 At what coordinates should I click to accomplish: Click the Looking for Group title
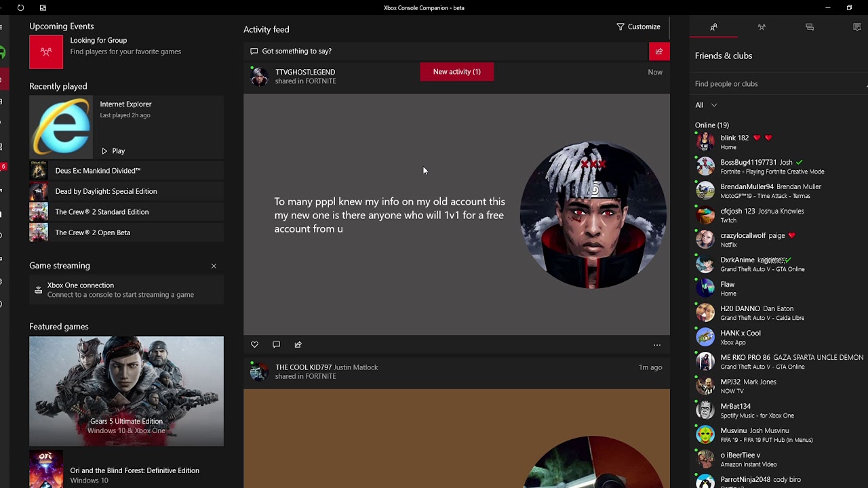pyautogui.click(x=98, y=41)
